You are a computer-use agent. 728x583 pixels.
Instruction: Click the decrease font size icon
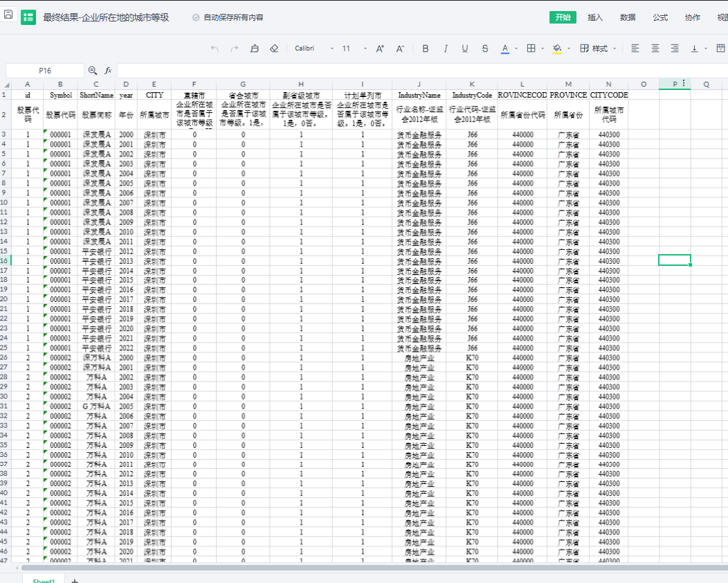click(400, 48)
